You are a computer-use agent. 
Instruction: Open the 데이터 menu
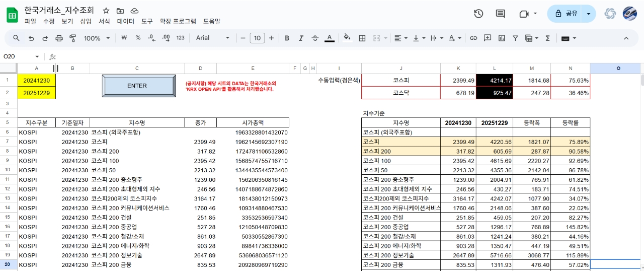tap(125, 21)
